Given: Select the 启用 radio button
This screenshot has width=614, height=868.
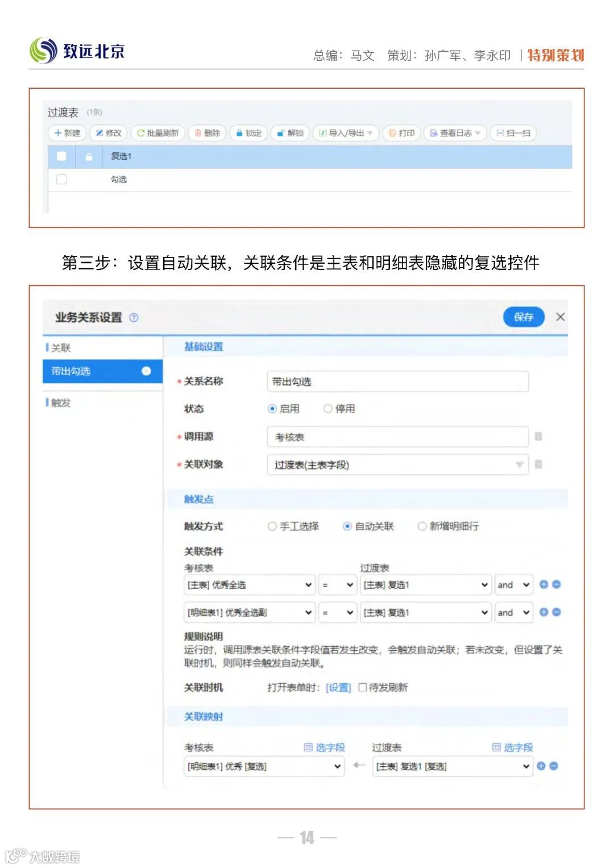Looking at the screenshot, I should [x=272, y=409].
